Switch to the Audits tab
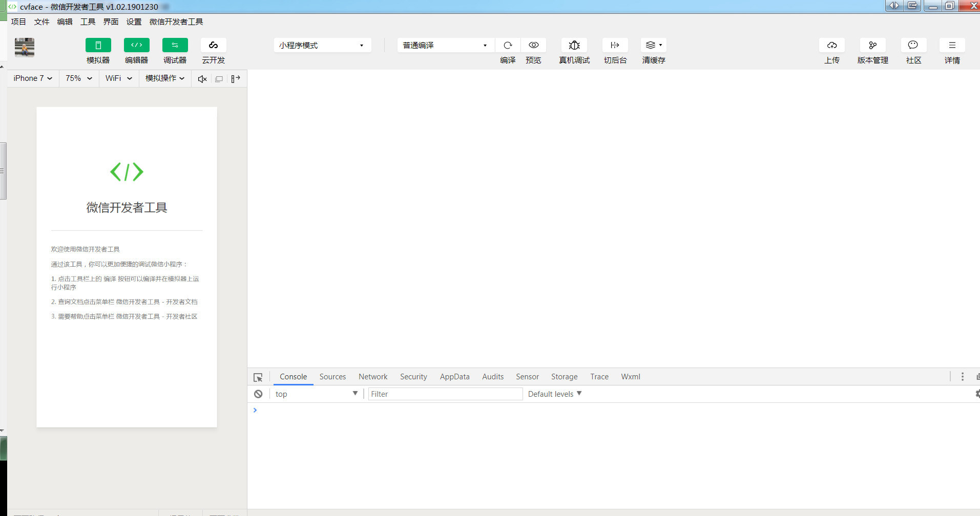This screenshot has height=516, width=980. pyautogui.click(x=493, y=377)
